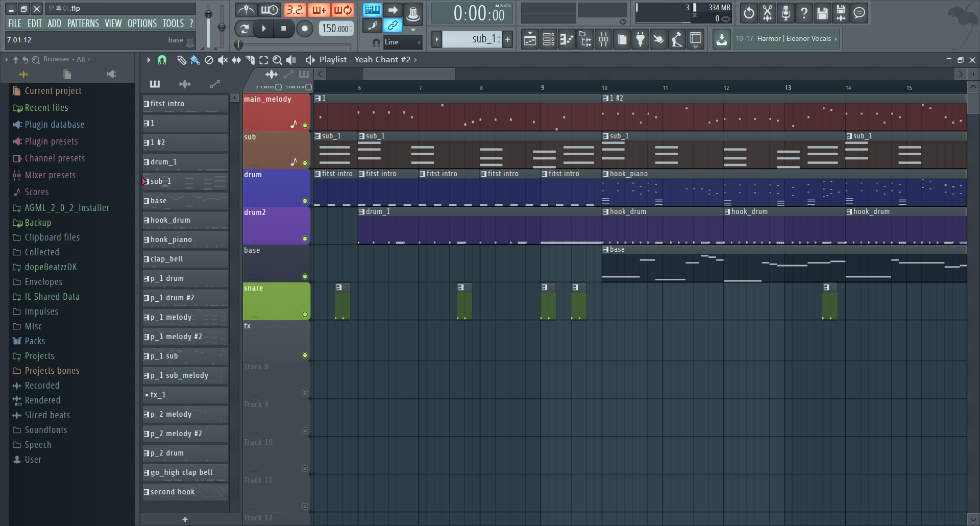Open the help question mark icon
Viewport: 980px width, 526px height.
point(804,13)
